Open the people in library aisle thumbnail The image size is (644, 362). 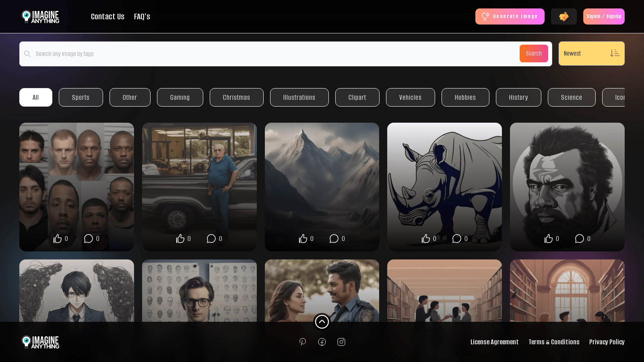pos(444,290)
